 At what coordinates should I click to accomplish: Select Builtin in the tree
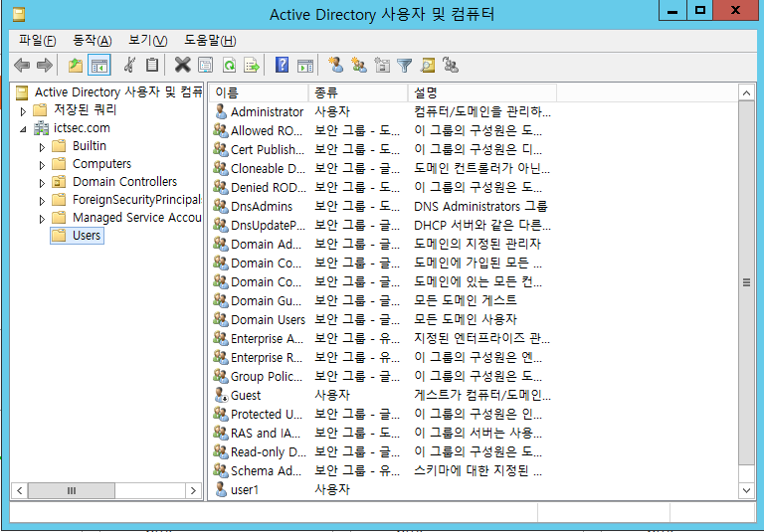90,145
